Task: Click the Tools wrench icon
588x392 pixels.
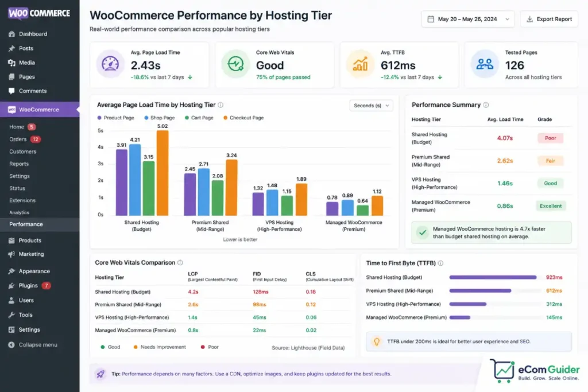Action: click(x=11, y=315)
